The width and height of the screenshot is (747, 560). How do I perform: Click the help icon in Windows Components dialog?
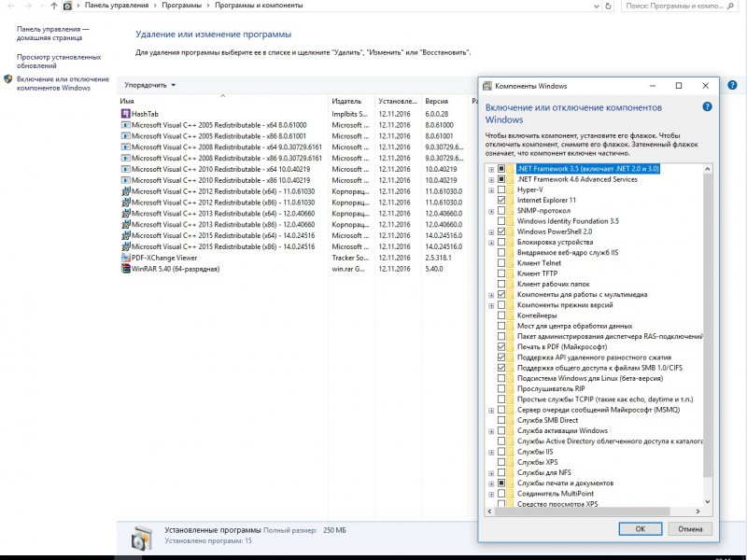click(707, 106)
